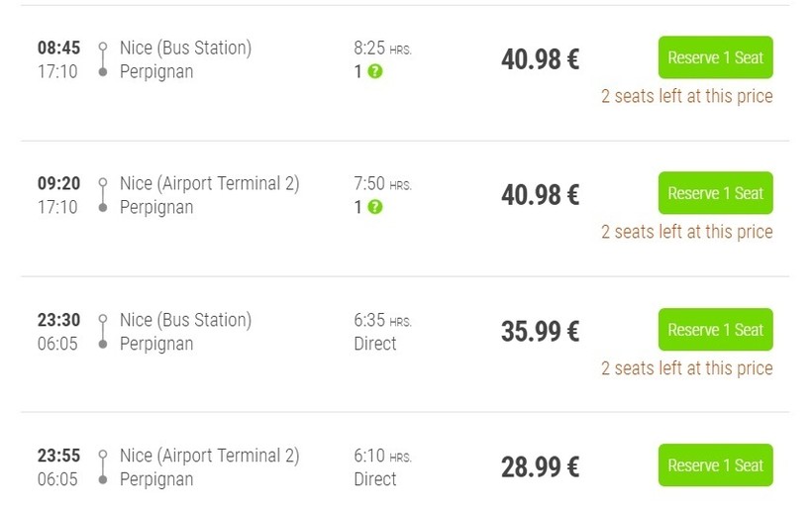This screenshot has height=513, width=812.
Task: Click route line icon for 23:55 departure
Action: coord(102,467)
